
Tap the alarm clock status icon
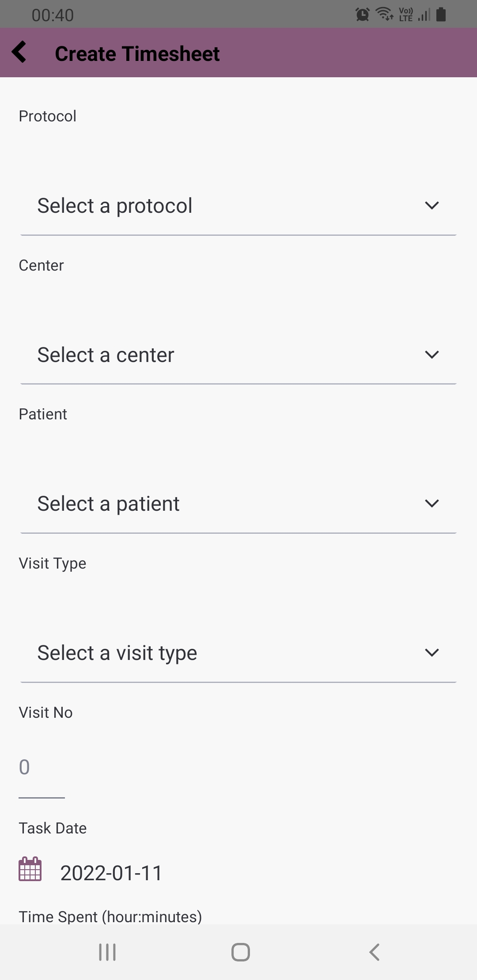[x=362, y=15]
